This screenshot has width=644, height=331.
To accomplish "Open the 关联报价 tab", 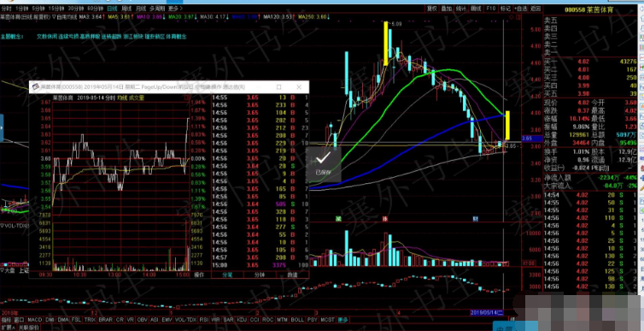I will tap(29, 328).
